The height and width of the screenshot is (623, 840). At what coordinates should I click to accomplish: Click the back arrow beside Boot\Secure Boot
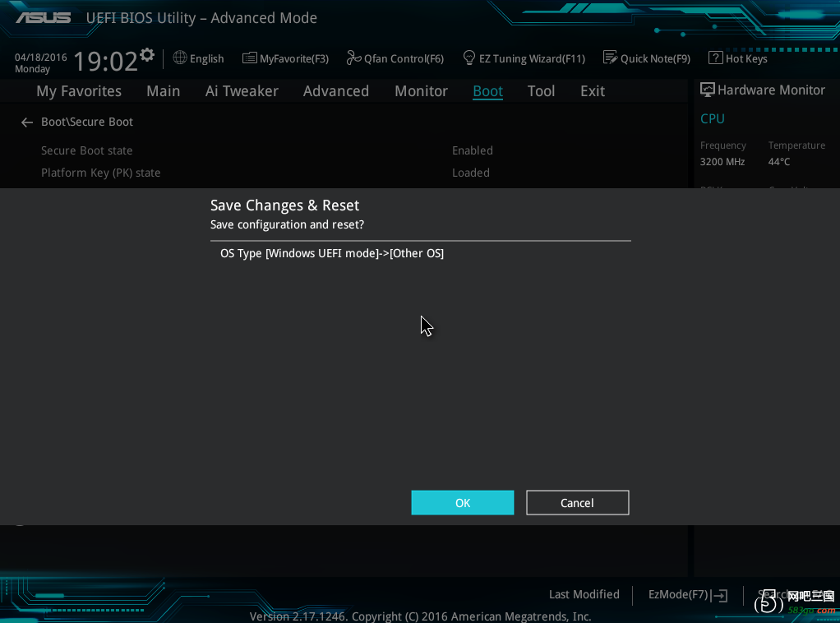pos(27,122)
